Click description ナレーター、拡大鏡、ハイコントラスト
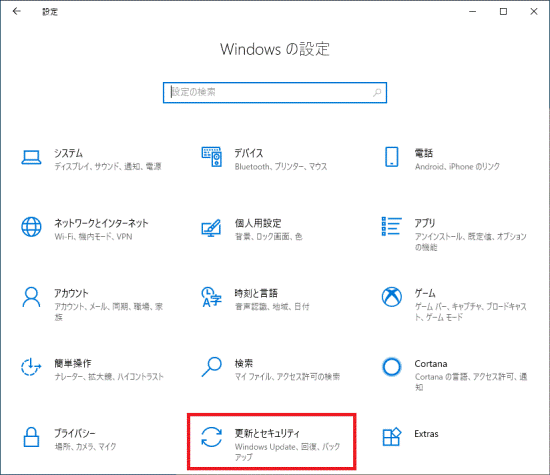 click(x=109, y=377)
